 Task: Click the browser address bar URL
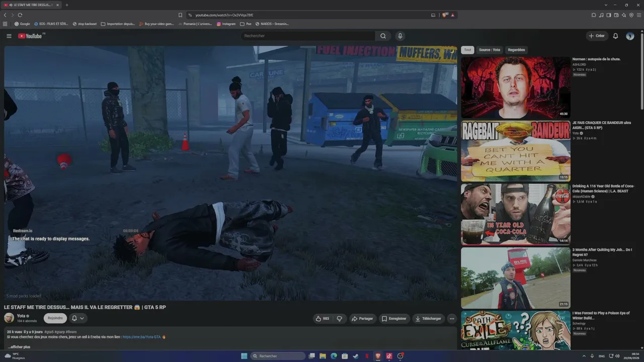click(224, 15)
